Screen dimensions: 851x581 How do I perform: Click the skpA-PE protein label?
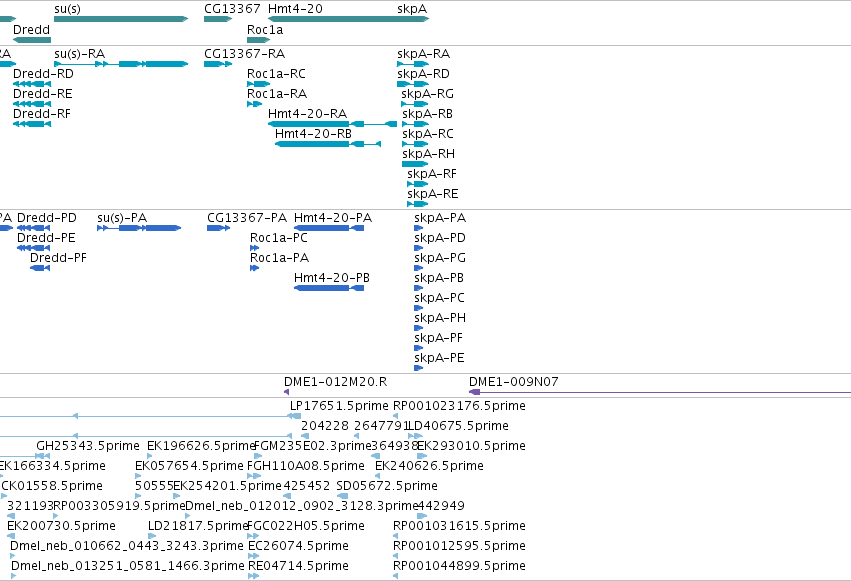(x=440, y=358)
